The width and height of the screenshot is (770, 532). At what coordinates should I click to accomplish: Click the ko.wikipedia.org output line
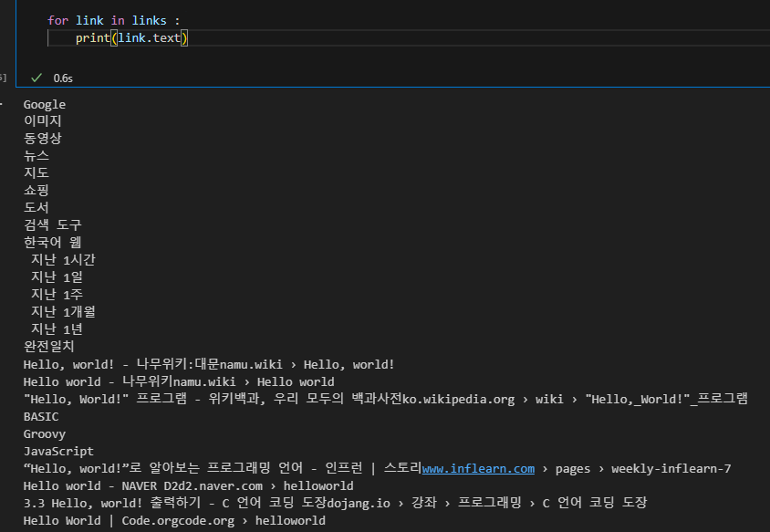(x=386, y=399)
